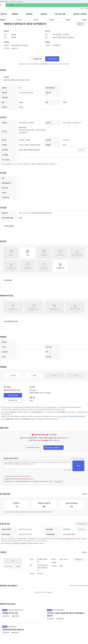Click the 관심정보 등록 button
The width and height of the screenshot is (88, 644).
(x=36, y=59)
